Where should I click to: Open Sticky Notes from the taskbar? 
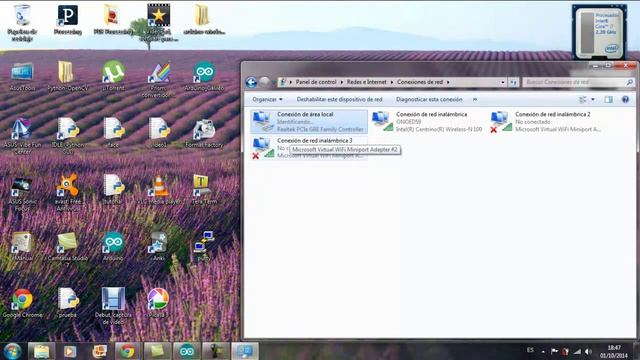[157, 351]
